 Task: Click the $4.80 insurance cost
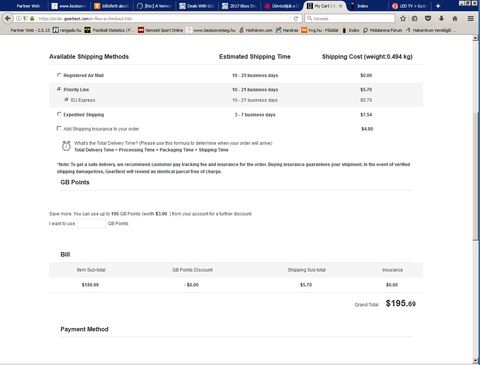pos(367,129)
